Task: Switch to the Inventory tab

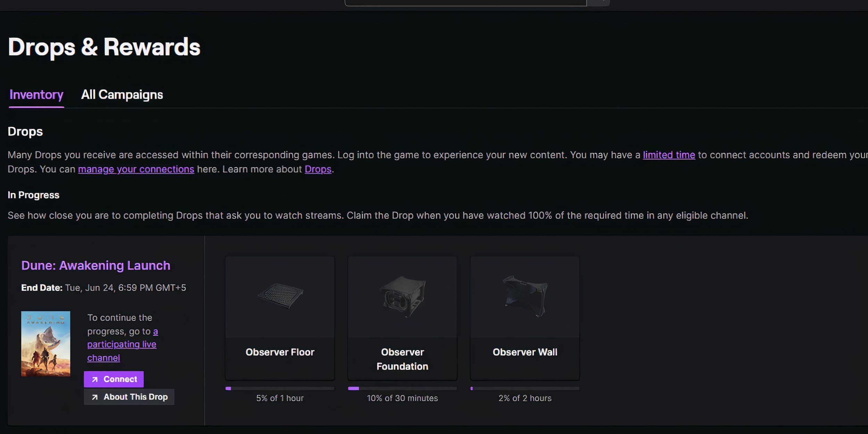Action: (36, 95)
